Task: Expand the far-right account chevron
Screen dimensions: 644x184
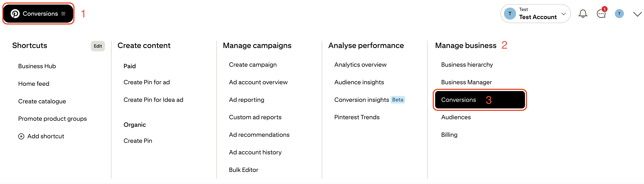Action: [x=637, y=14]
